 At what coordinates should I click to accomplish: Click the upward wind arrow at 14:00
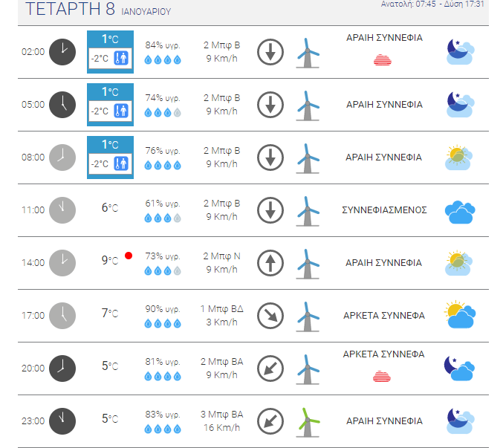pyautogui.click(x=270, y=263)
